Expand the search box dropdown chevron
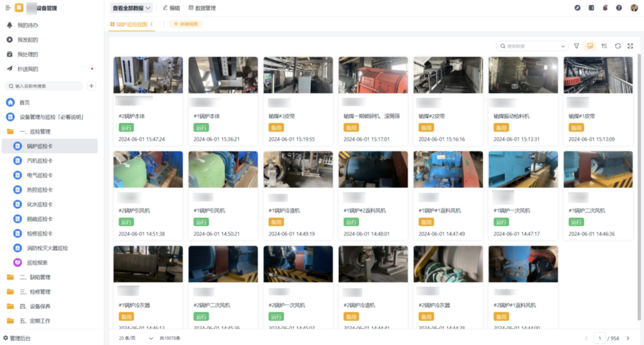 563,46
